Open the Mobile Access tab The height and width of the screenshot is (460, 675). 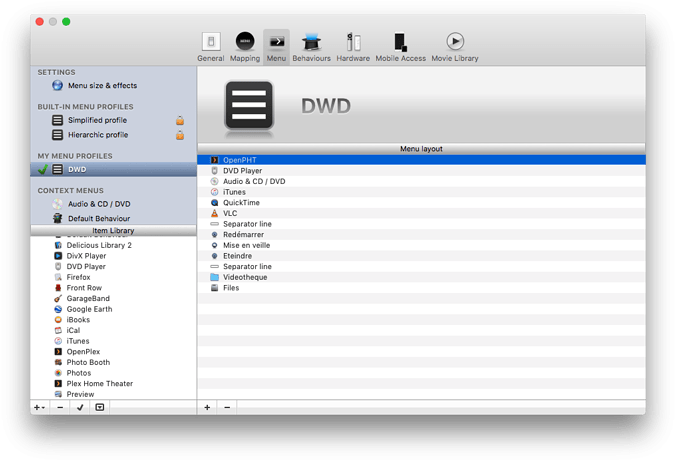pyautogui.click(x=400, y=46)
